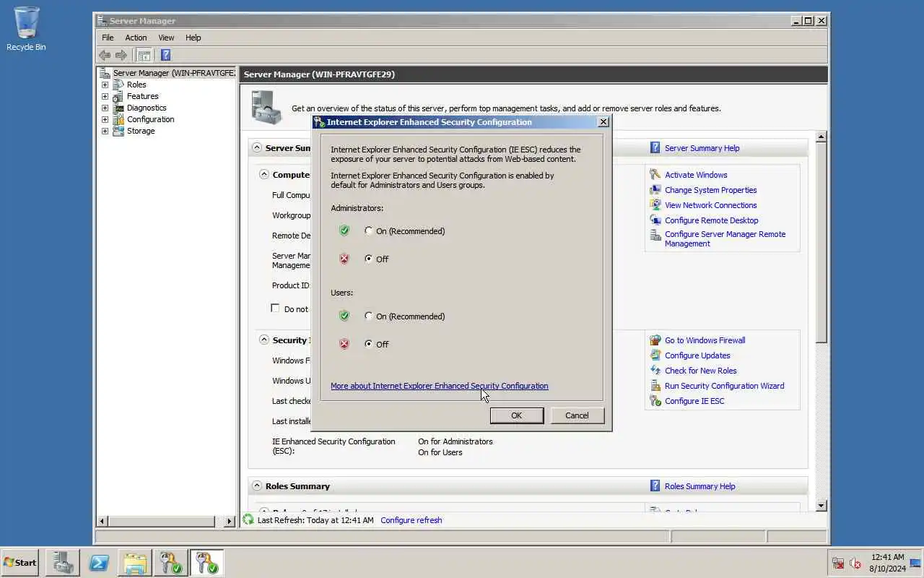Expand the Configuration tree node

tap(105, 119)
